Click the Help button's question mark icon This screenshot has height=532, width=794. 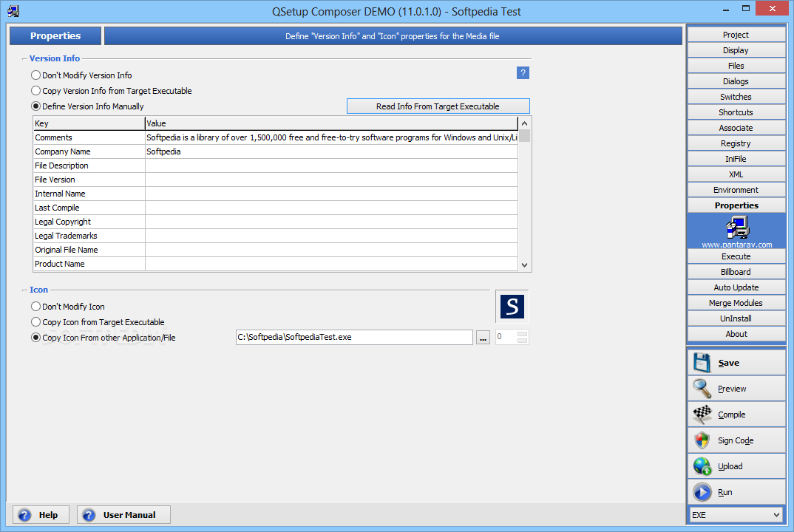coord(24,515)
